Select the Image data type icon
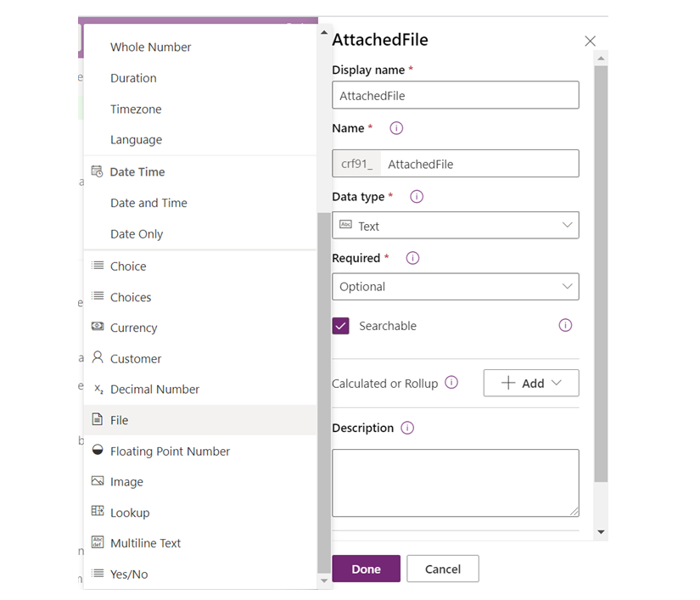 point(100,481)
